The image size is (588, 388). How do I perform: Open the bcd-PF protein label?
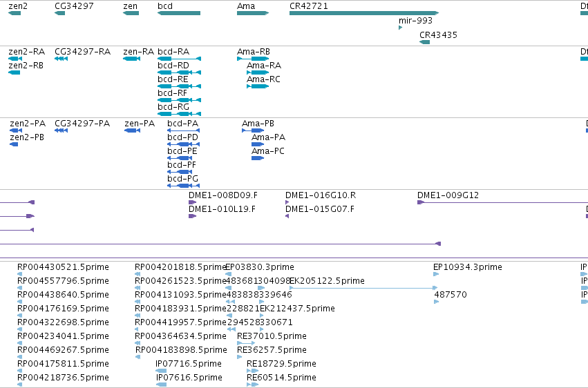(x=182, y=165)
